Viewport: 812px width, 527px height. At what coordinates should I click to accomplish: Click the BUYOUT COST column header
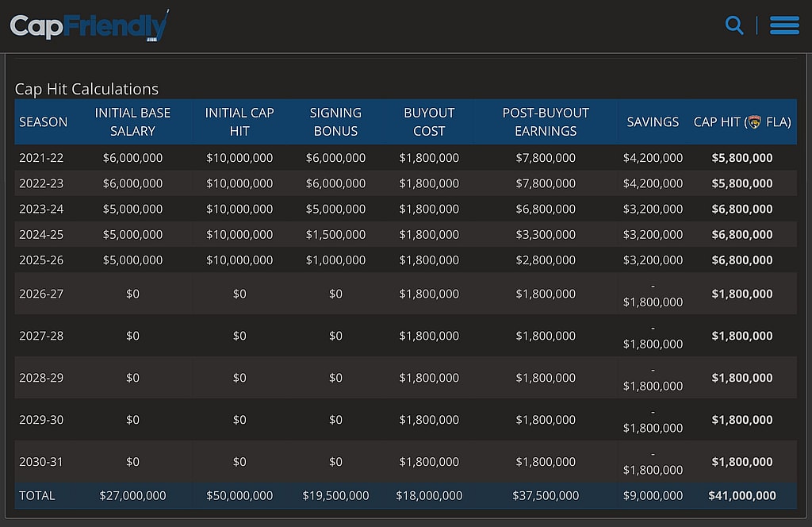(x=429, y=122)
